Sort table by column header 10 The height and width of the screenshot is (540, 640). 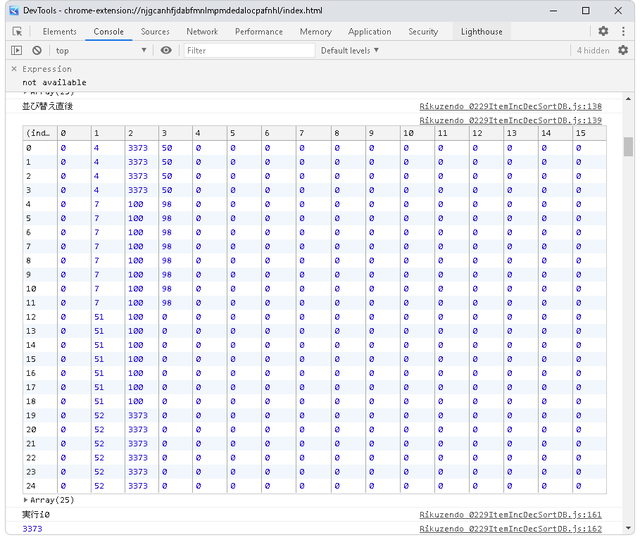pyautogui.click(x=417, y=133)
